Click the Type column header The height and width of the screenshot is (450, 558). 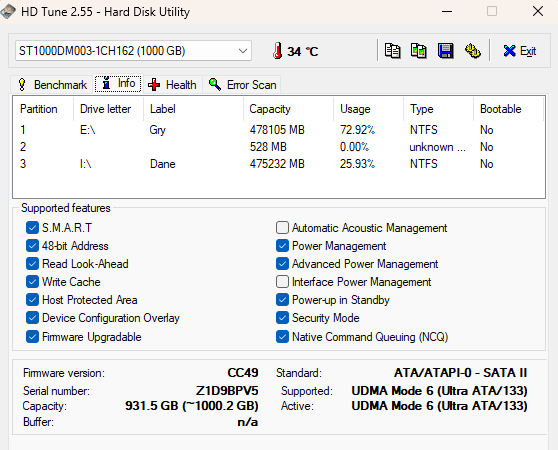(x=438, y=109)
